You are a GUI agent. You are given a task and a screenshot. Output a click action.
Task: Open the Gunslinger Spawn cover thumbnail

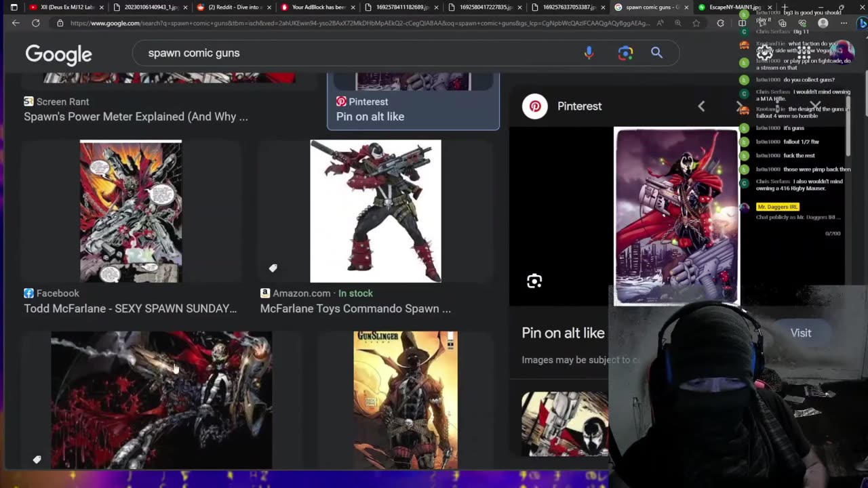click(x=406, y=400)
